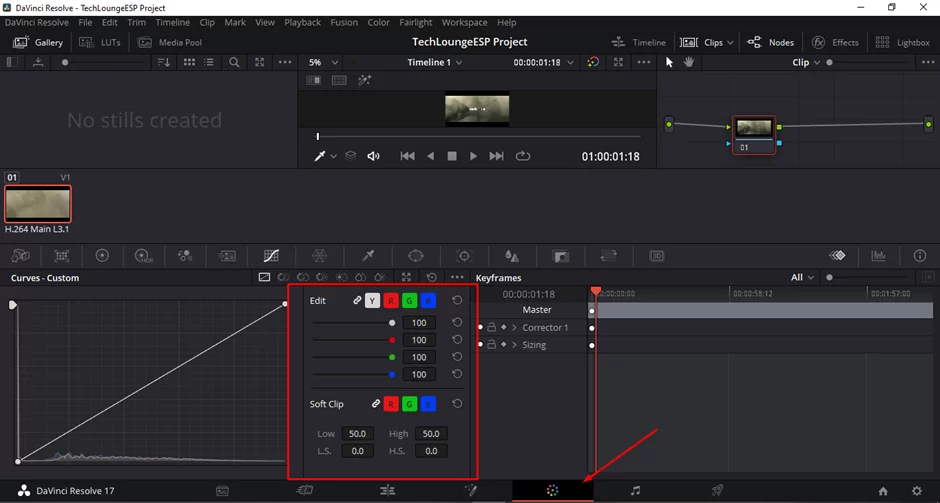The width and height of the screenshot is (940, 503).
Task: Expand the Corrector 1 track
Action: (x=514, y=327)
